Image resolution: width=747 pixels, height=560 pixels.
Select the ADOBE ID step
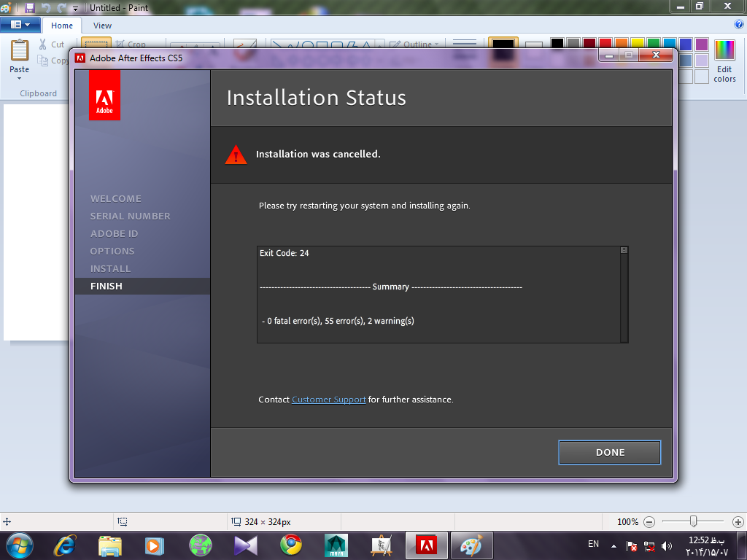click(114, 234)
